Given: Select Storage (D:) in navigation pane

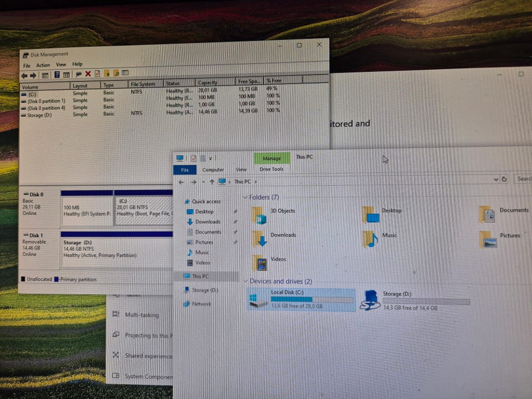Looking at the screenshot, I should 201,290.
